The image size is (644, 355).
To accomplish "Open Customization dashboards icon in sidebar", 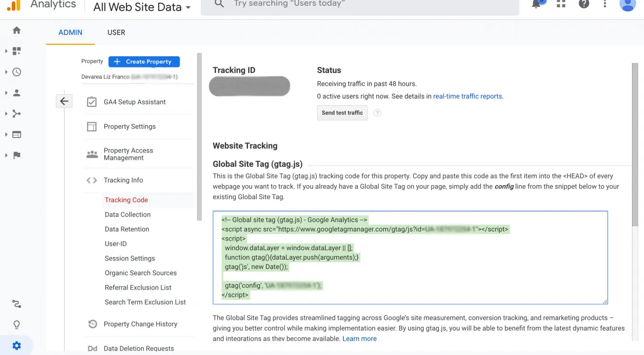I will pyautogui.click(x=17, y=51).
